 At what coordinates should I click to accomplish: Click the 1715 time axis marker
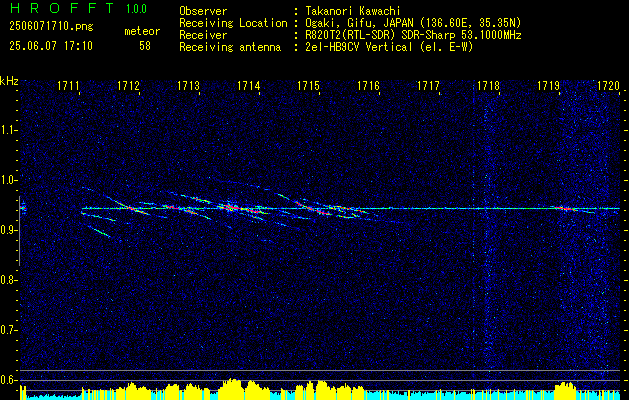click(308, 85)
